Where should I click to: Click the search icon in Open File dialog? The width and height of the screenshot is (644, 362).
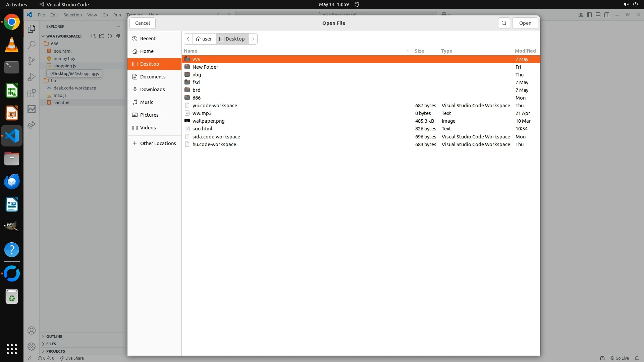point(504,23)
